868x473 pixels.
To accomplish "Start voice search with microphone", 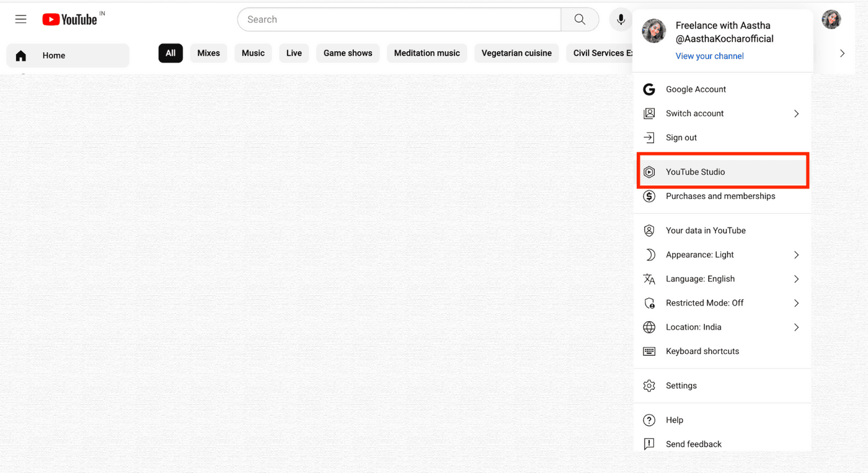I will click(x=620, y=20).
